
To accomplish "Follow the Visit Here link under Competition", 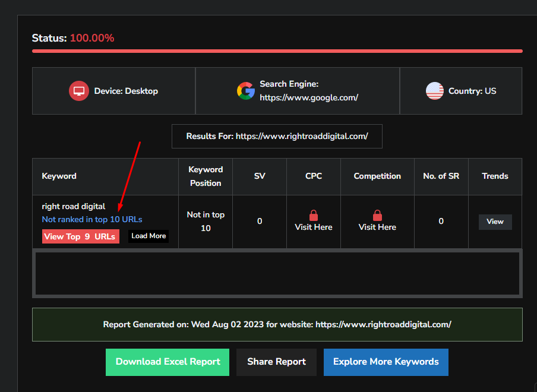I will point(377,227).
